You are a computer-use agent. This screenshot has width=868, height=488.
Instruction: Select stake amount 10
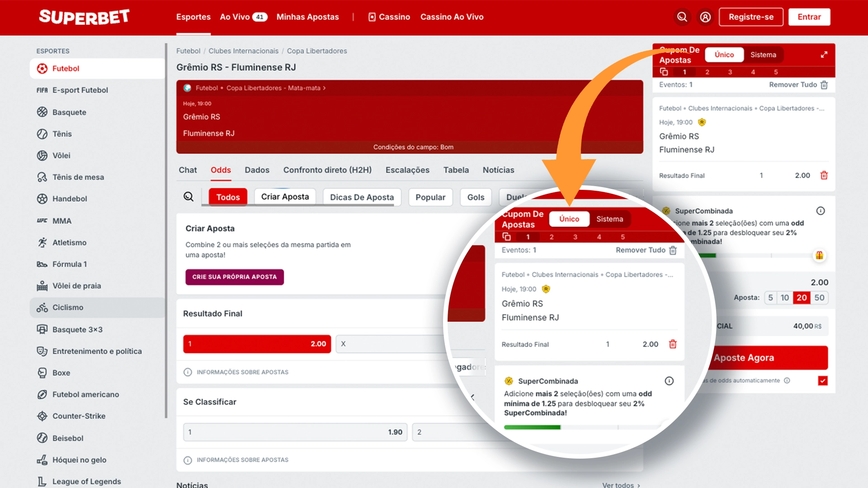pos(785,298)
